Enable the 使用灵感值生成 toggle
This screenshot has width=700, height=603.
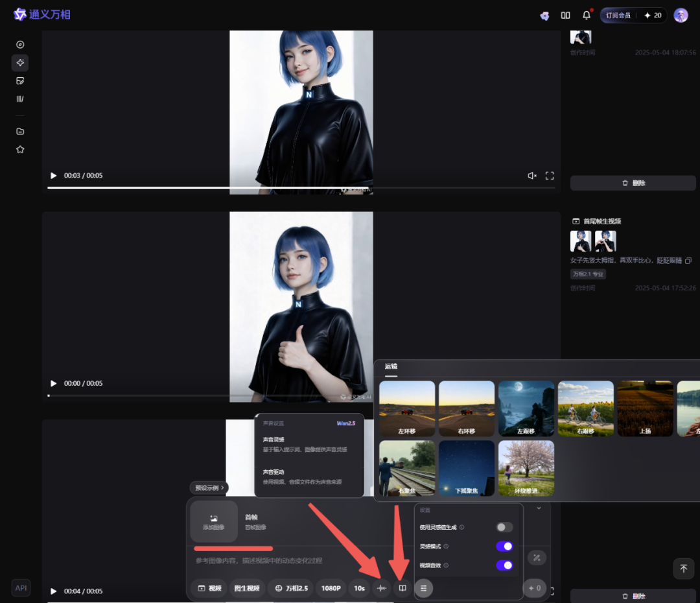click(504, 527)
